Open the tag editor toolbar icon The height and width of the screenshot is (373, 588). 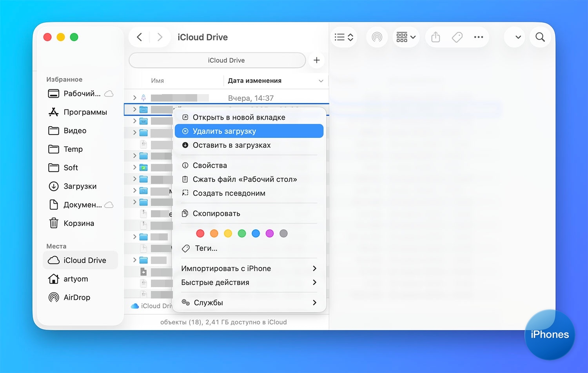click(x=457, y=37)
